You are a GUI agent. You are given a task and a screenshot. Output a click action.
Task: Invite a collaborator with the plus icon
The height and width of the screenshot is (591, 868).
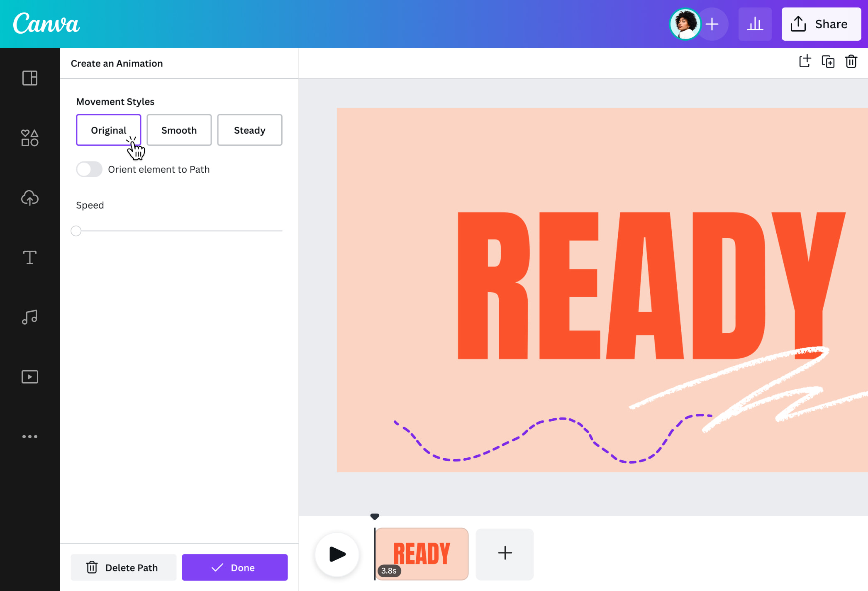click(x=712, y=24)
